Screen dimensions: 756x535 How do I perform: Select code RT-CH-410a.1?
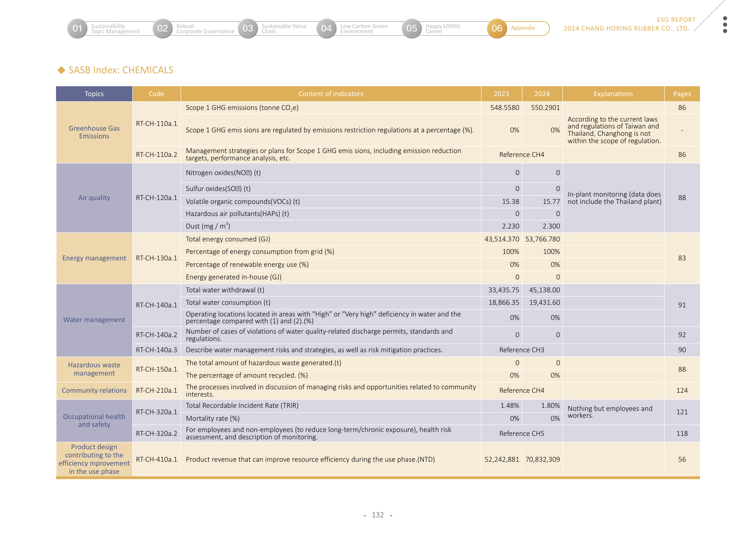click(x=156, y=460)
